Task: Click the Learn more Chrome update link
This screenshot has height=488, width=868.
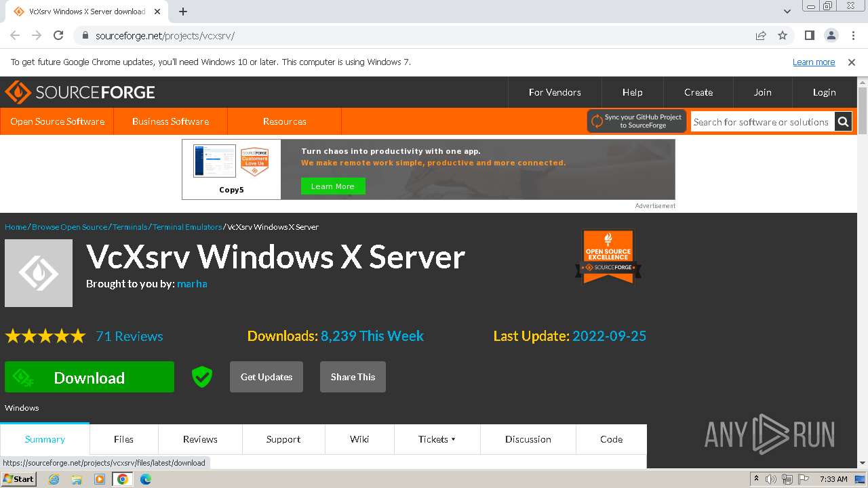Action: pyautogui.click(x=814, y=62)
